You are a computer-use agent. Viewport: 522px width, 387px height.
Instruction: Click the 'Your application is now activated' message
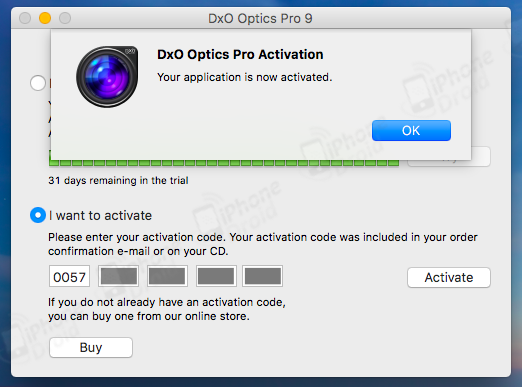click(245, 77)
